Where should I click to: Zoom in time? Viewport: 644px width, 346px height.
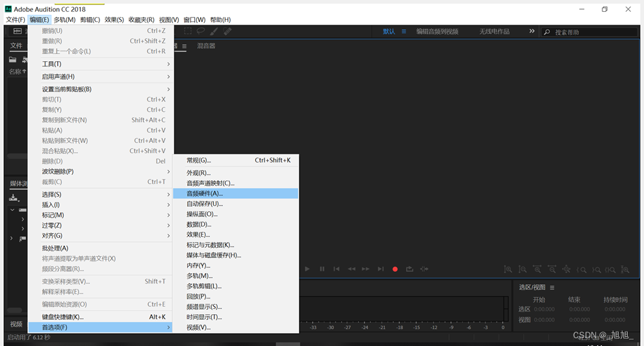click(537, 269)
